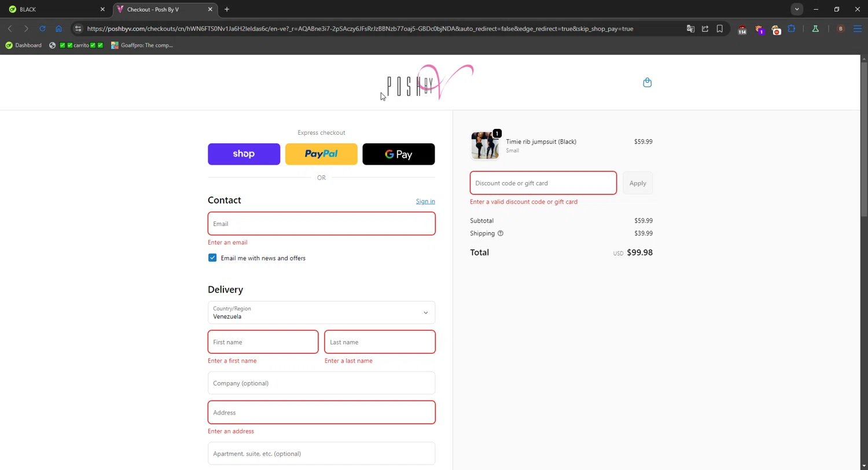Click the browser address bar URL
Screen dimensions: 868x470
click(360, 28)
